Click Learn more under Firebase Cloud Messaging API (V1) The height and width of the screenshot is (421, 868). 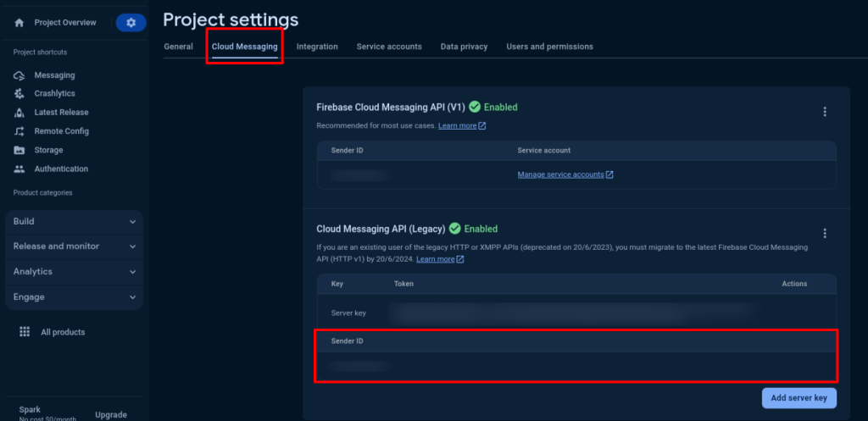[x=457, y=125]
